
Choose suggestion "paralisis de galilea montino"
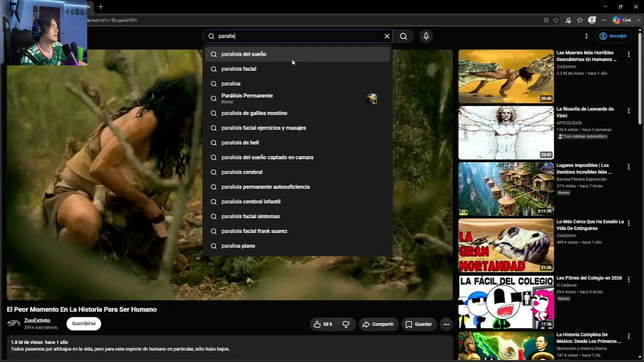[x=297, y=113]
